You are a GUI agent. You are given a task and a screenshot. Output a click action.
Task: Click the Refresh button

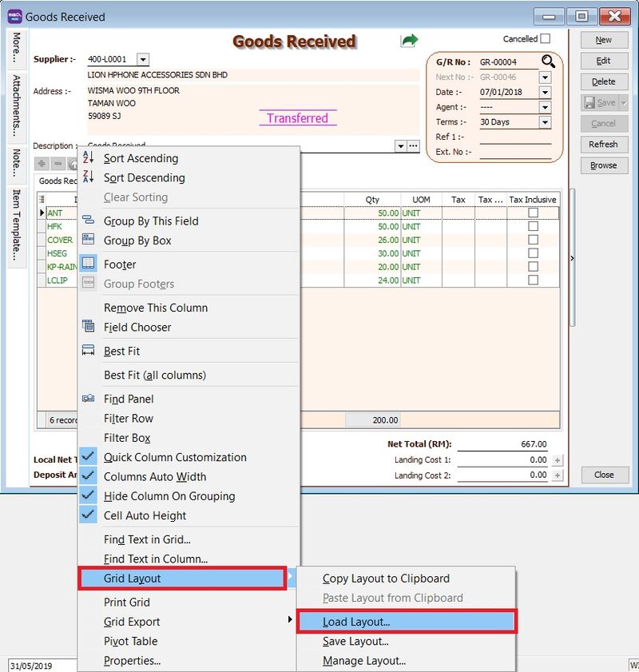click(604, 145)
